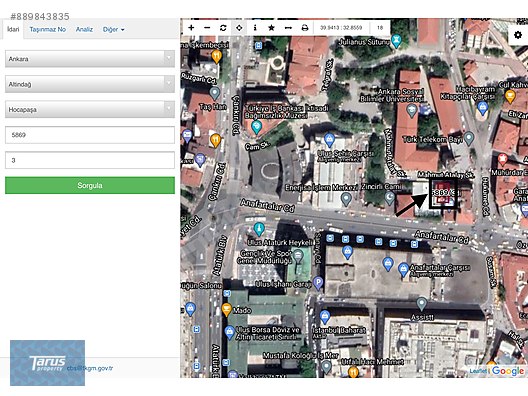This screenshot has width=528, height=396.
Task: Click the green Sorgula button
Action: [x=90, y=185]
